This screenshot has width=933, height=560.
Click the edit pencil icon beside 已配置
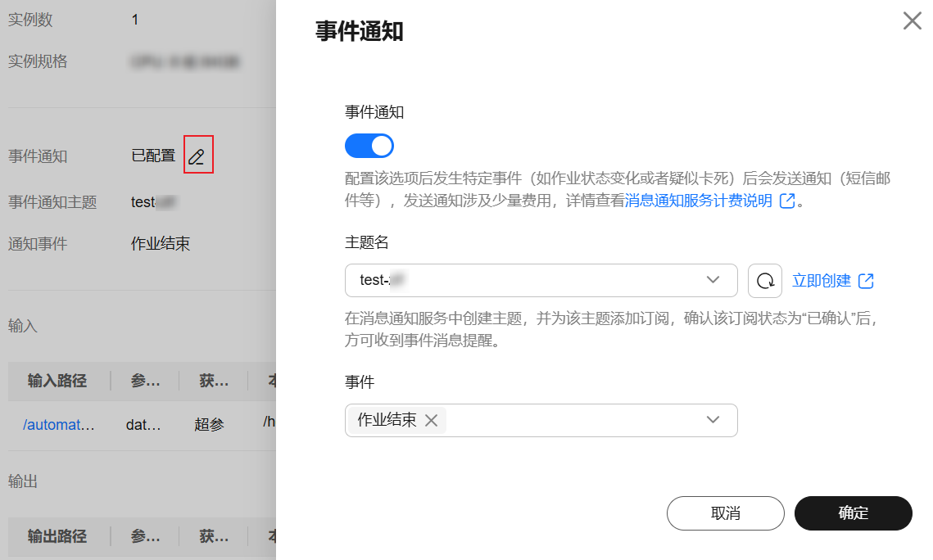pyautogui.click(x=197, y=156)
